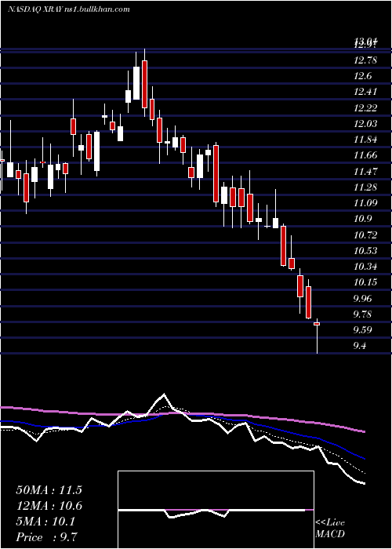
Task: Click the 11.28 price axis label
Action: coord(365,187)
